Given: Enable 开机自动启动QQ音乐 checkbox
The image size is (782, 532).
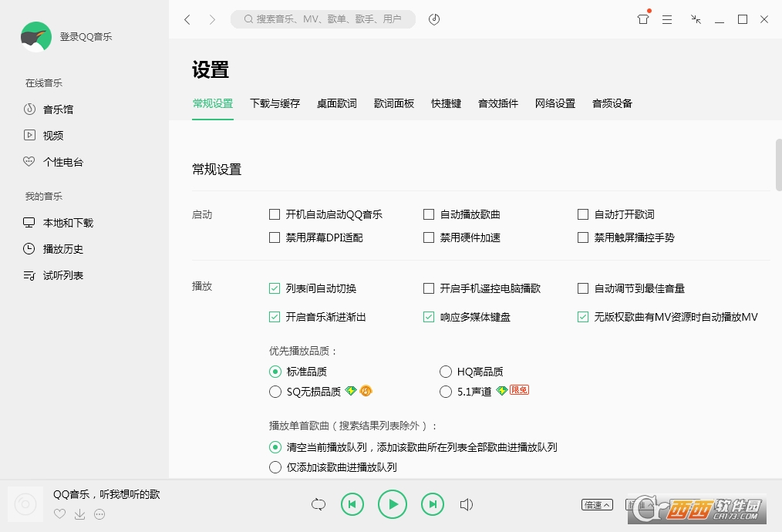Looking at the screenshot, I should click(x=274, y=214).
